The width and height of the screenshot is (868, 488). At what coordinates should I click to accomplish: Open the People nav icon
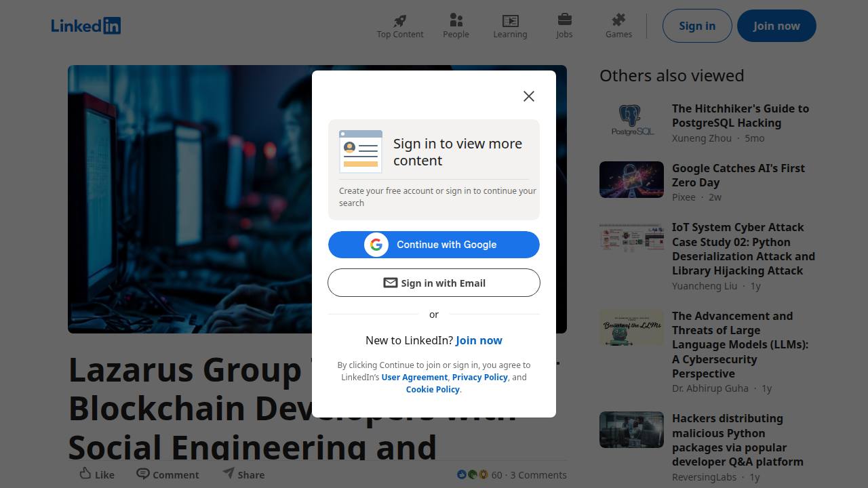click(x=456, y=20)
